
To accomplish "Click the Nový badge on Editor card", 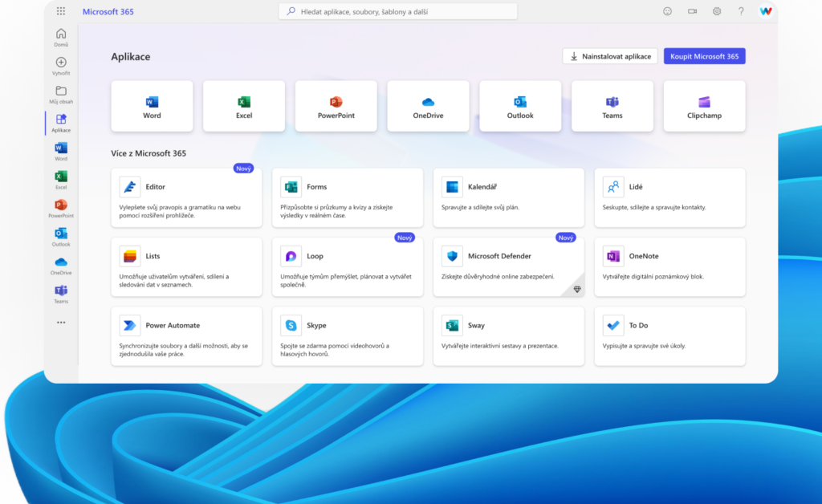I will [x=243, y=169].
